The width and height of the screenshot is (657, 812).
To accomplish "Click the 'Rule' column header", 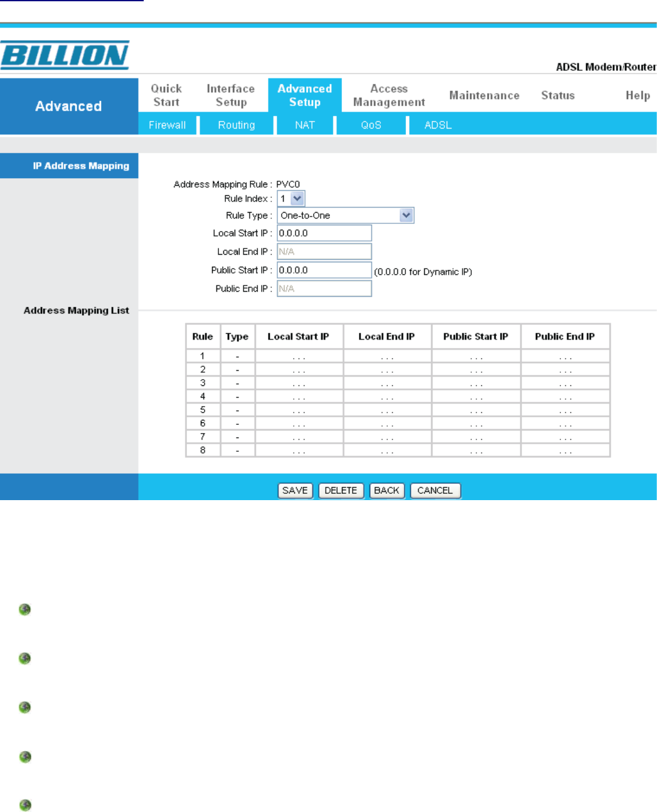I will click(x=203, y=336).
